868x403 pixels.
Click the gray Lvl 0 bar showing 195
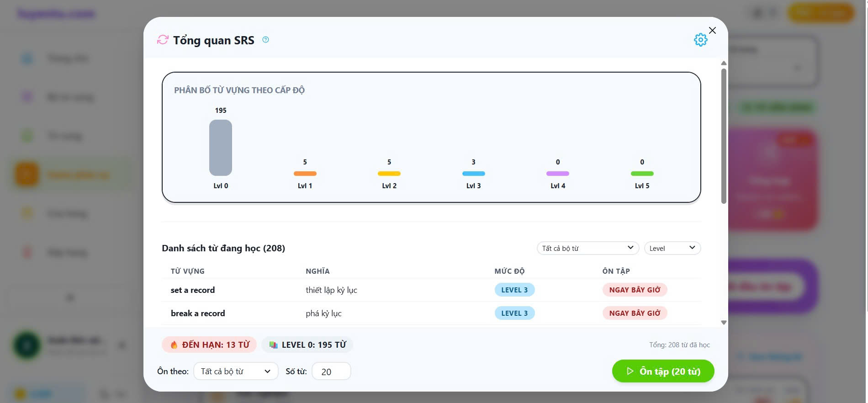pyautogui.click(x=221, y=148)
